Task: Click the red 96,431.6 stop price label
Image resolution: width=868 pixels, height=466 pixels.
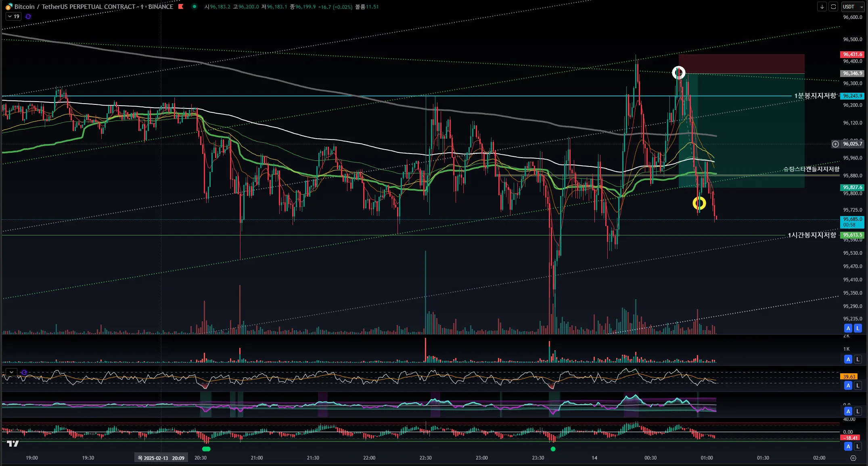Action: coord(852,54)
